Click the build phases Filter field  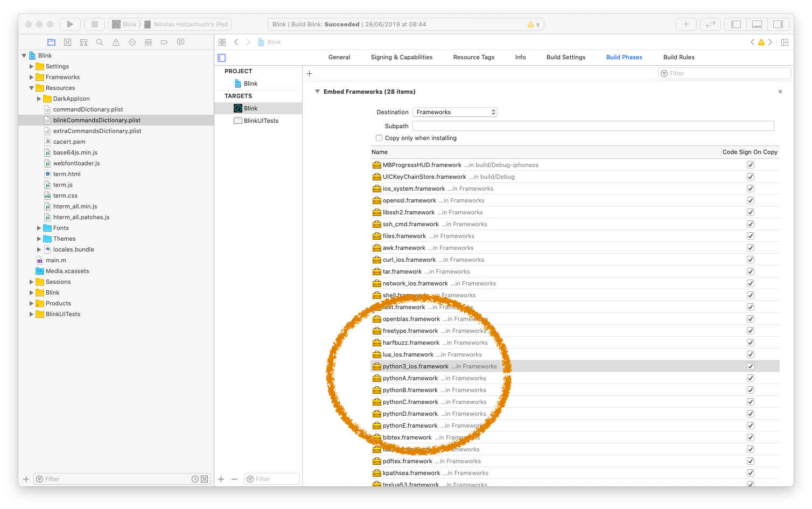[725, 73]
